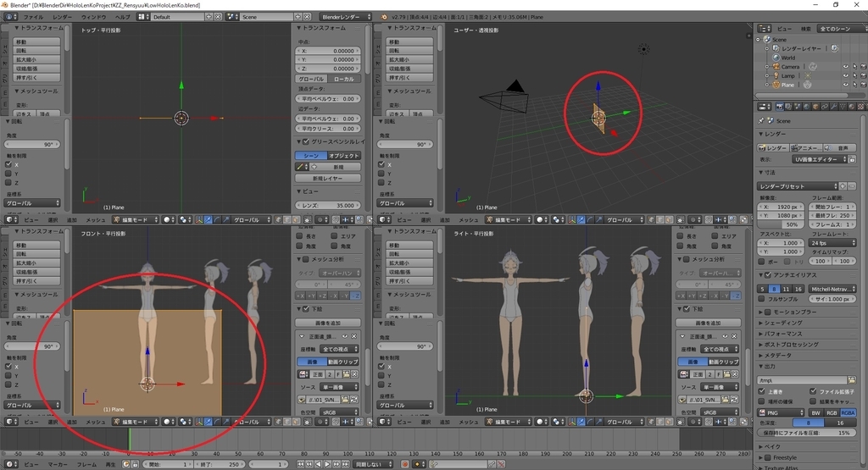Select the Lamp object icon in the outliner

click(x=776, y=75)
